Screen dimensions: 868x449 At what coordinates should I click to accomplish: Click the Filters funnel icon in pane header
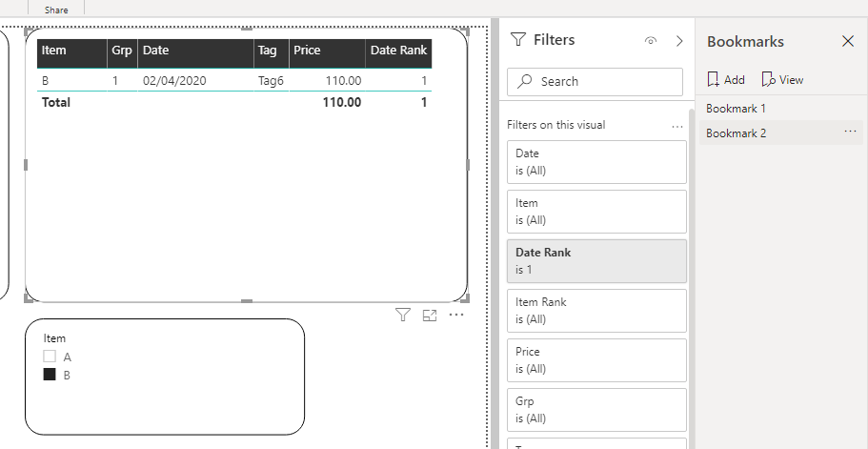click(517, 40)
